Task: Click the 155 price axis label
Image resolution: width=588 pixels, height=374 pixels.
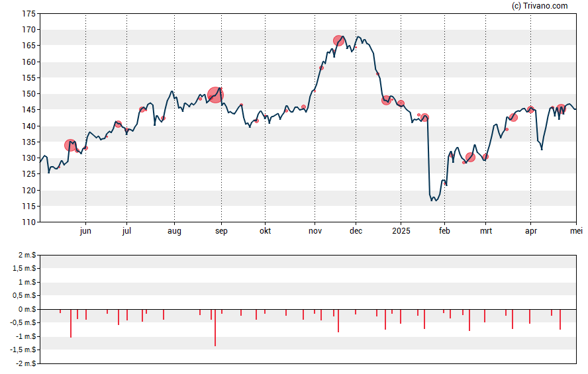Action: tap(29, 78)
